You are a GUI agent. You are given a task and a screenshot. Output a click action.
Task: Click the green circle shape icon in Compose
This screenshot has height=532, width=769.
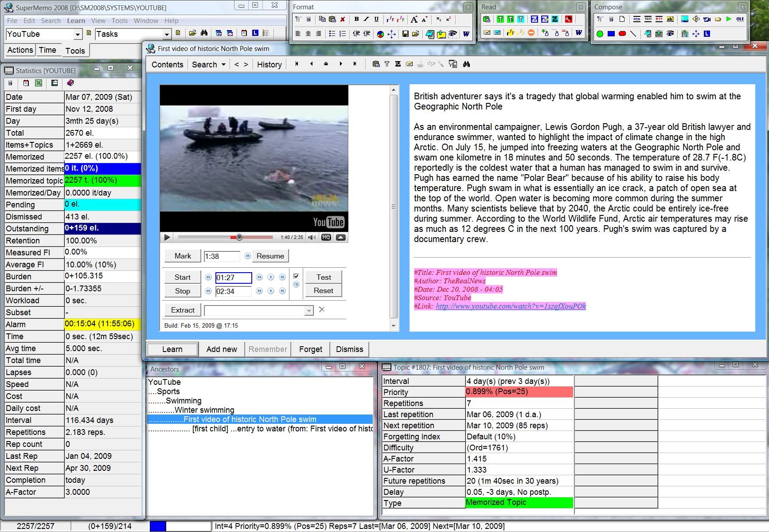click(600, 34)
